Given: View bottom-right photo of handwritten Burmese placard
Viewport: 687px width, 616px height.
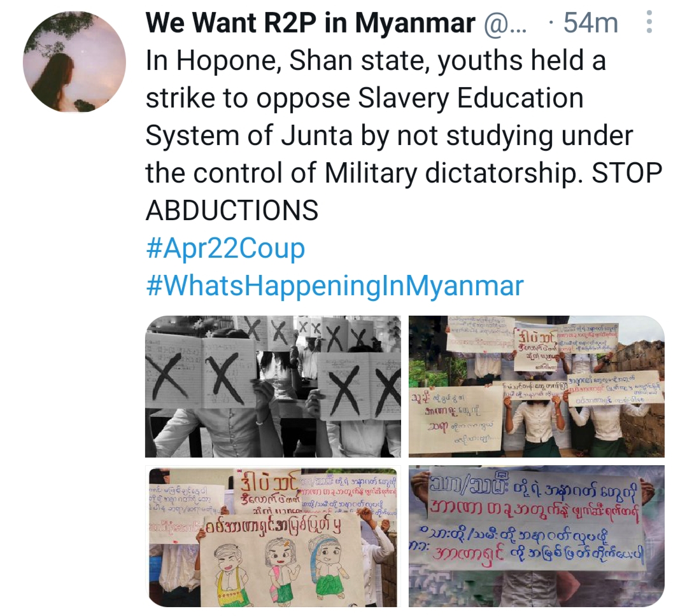Looking at the screenshot, I should point(536,536).
